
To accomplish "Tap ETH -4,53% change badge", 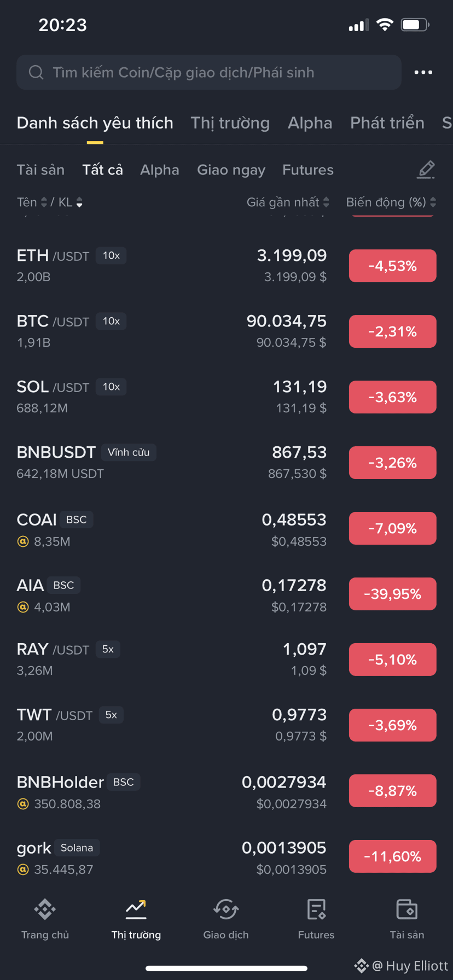I will [393, 266].
